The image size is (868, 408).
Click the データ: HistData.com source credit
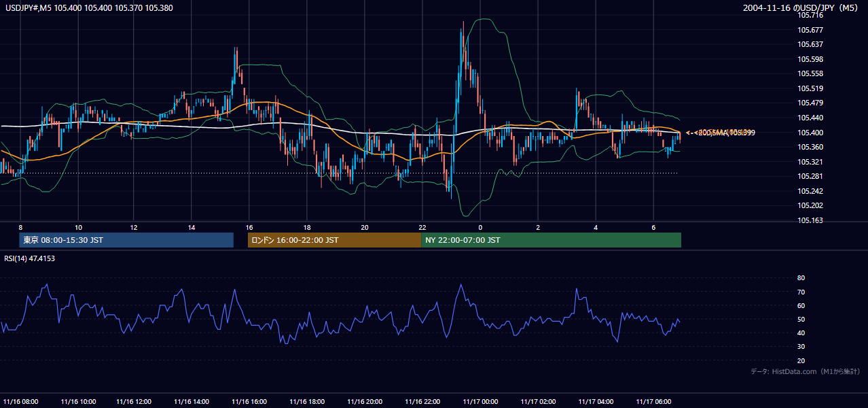coord(806,371)
